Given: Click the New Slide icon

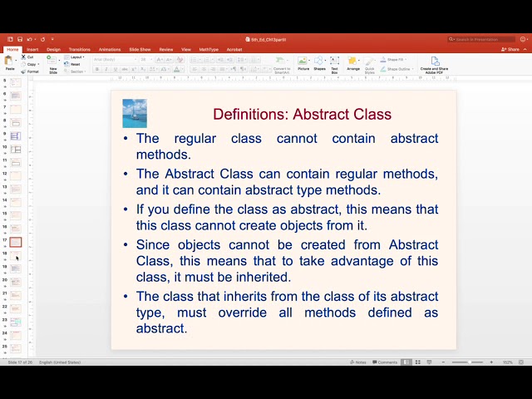Looking at the screenshot, I should pyautogui.click(x=52, y=61).
